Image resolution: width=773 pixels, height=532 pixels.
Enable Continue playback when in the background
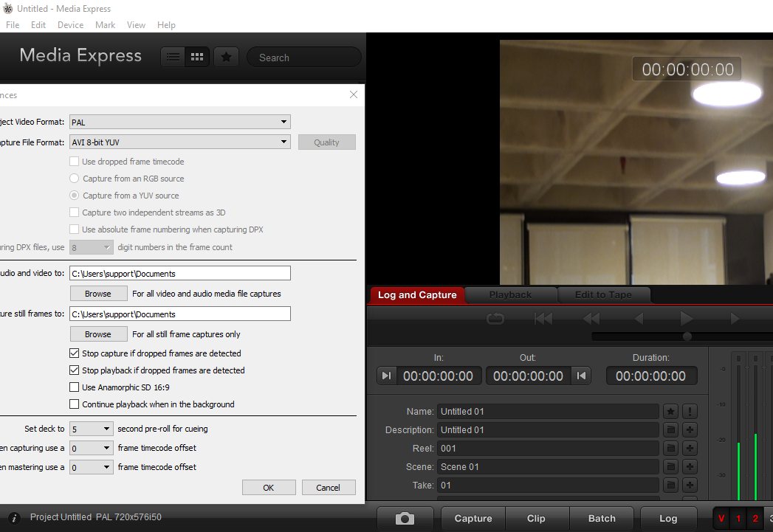pos(74,404)
